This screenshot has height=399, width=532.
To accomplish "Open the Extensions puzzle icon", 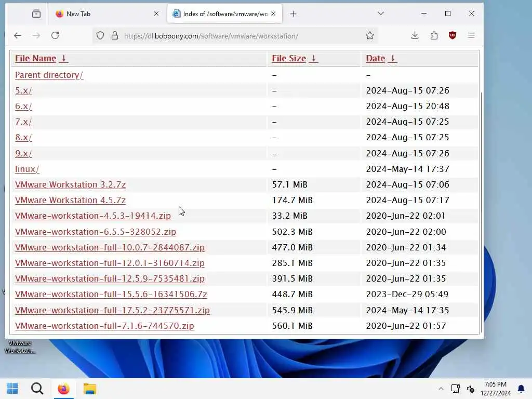I will point(434,35).
